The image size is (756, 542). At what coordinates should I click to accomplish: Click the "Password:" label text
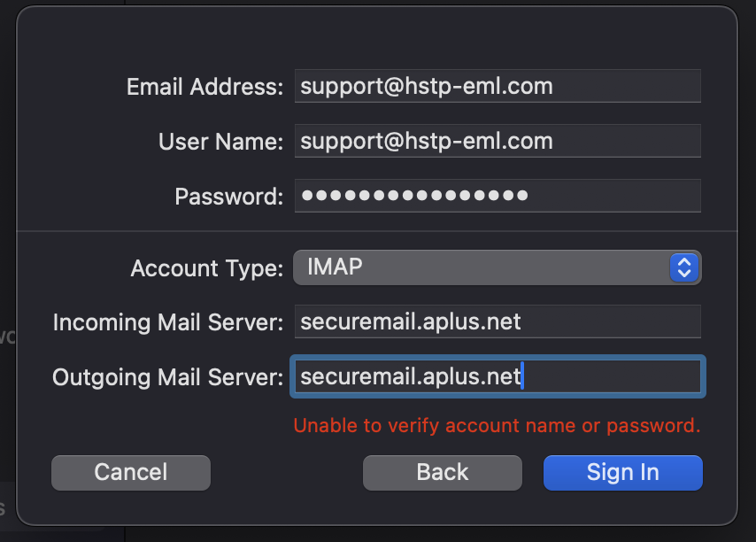tap(228, 197)
